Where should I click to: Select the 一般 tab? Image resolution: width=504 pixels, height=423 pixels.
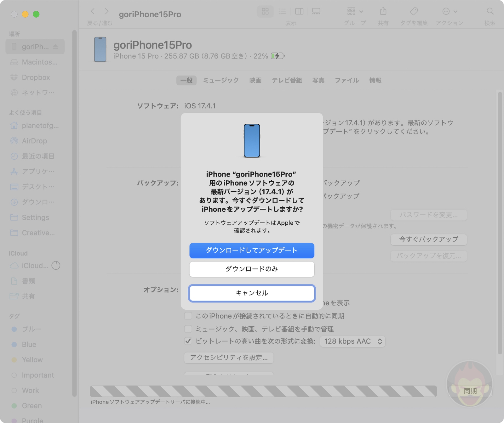186,80
